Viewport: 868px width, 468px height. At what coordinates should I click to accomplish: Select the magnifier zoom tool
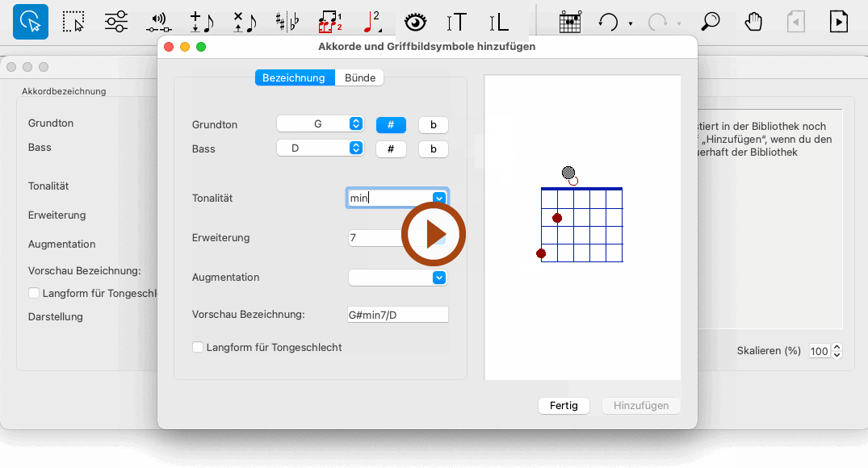[x=710, y=22]
